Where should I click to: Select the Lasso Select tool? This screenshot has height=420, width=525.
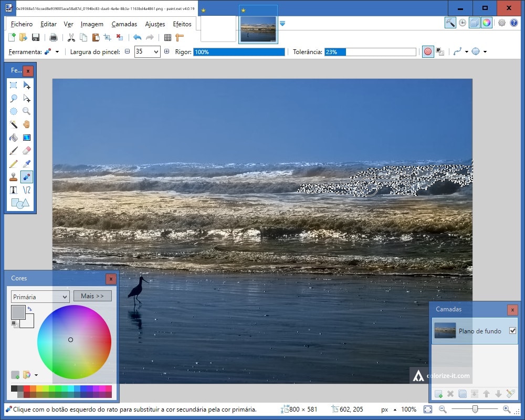point(14,98)
